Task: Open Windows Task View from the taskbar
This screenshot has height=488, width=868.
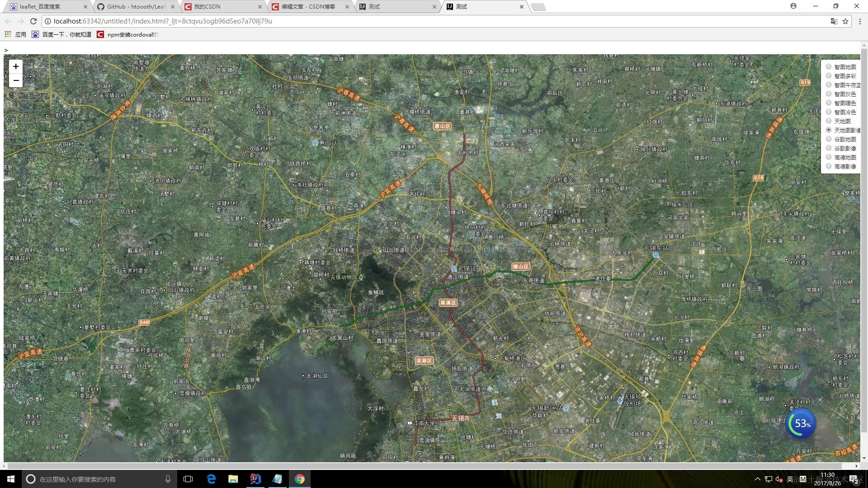Action: point(188,479)
